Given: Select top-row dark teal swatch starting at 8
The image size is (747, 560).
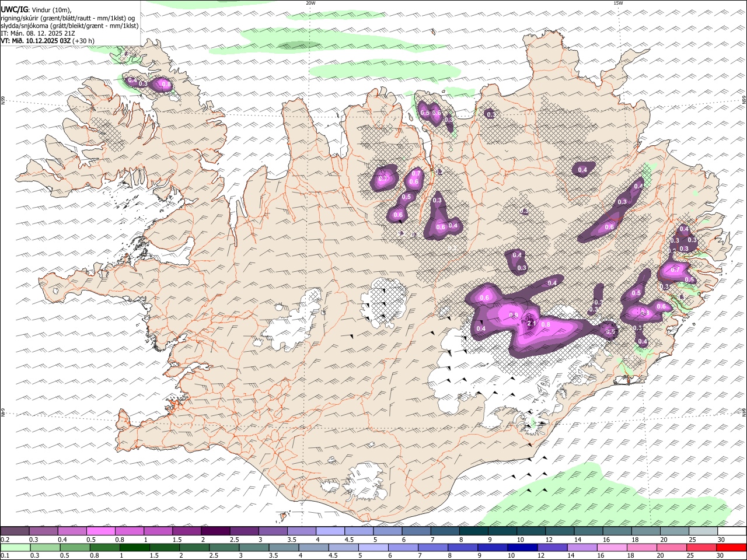Looking at the screenshot, I should tap(474, 531).
